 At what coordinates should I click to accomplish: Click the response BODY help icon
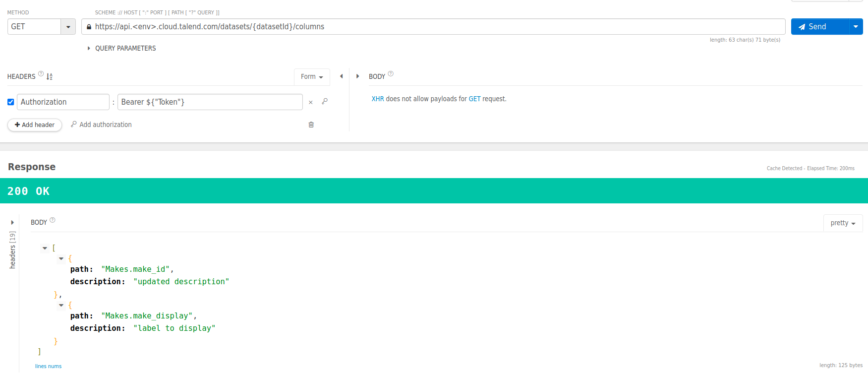click(53, 220)
